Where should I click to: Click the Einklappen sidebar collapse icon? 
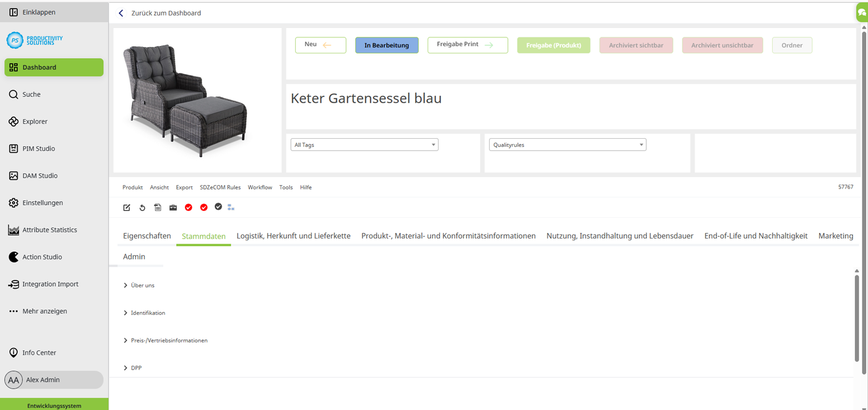(13, 12)
